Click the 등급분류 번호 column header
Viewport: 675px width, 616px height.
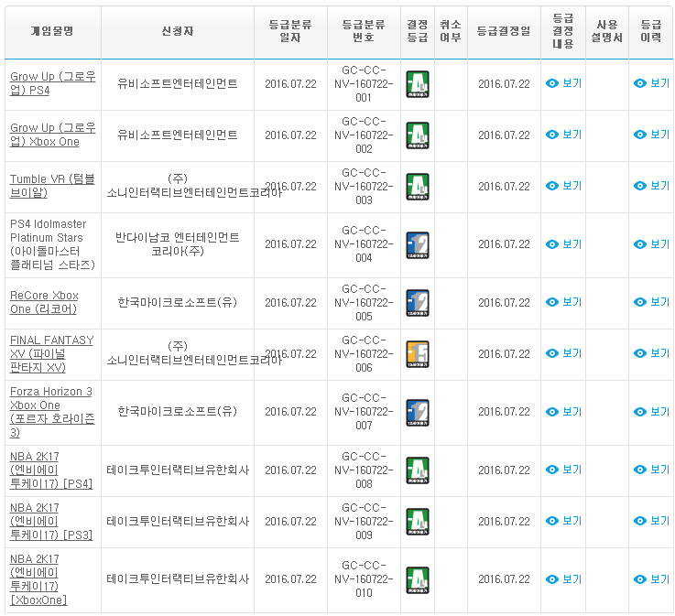(x=364, y=31)
